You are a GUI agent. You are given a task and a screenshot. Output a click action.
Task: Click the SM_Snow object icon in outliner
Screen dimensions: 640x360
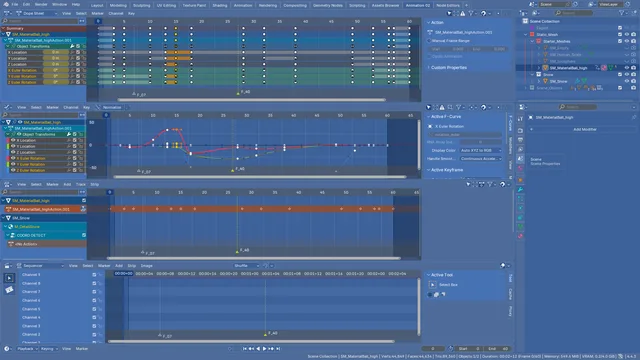(545, 81)
